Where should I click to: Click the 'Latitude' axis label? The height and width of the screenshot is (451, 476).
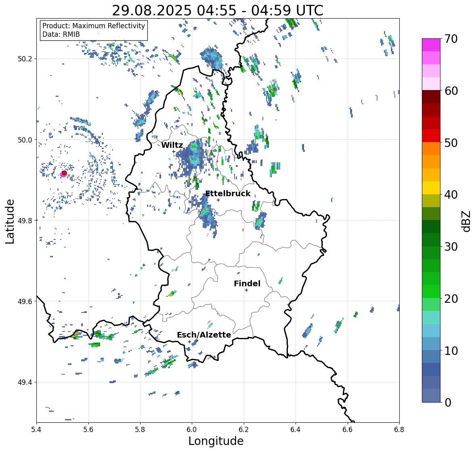coord(10,221)
